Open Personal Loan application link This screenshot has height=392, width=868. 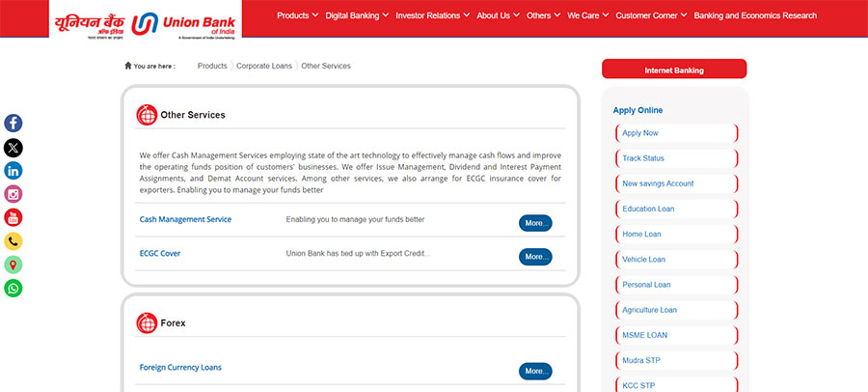676,285
